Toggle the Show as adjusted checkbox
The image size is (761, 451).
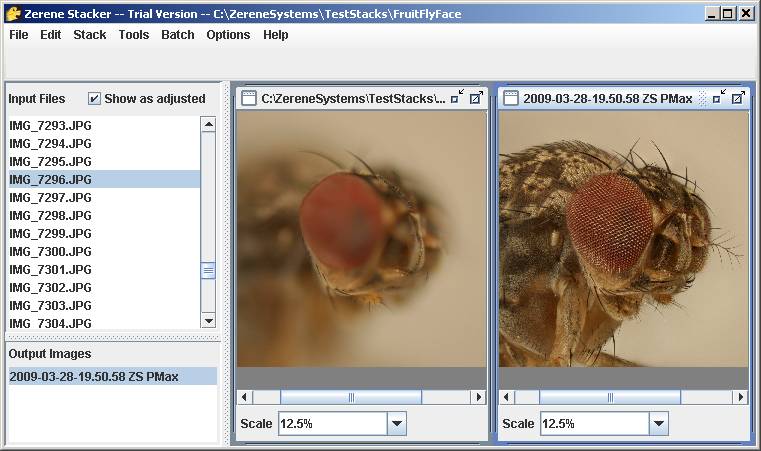(x=94, y=99)
